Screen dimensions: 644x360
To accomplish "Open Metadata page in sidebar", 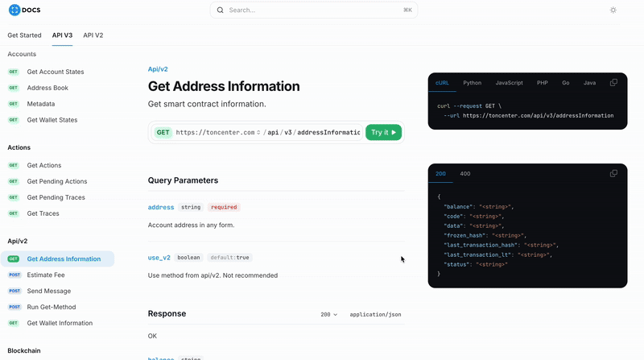I will 41,104.
